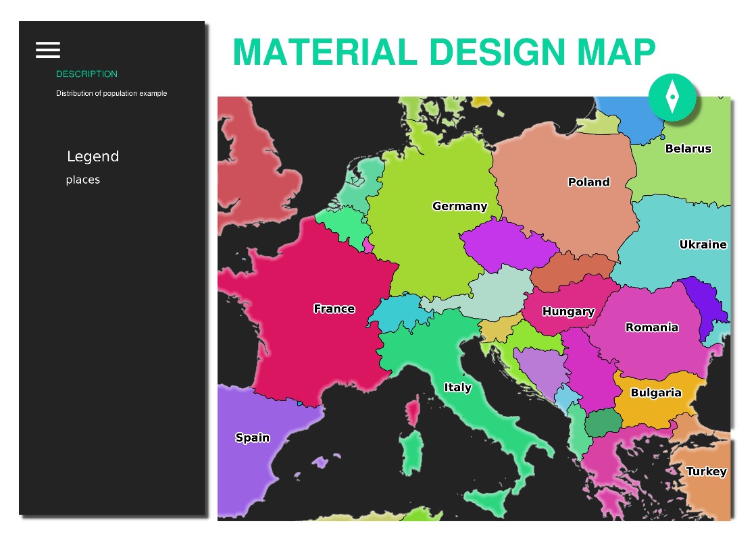756x534 pixels.
Task: Pick the Belarus map label
Action: coord(688,149)
